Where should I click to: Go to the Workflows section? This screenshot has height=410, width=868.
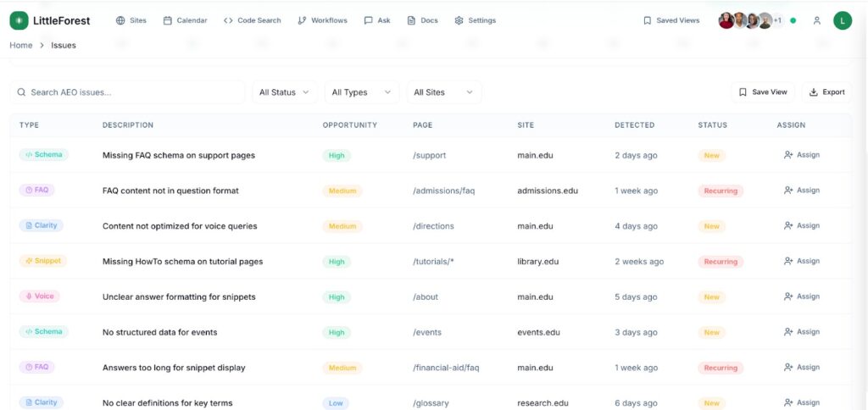(322, 20)
